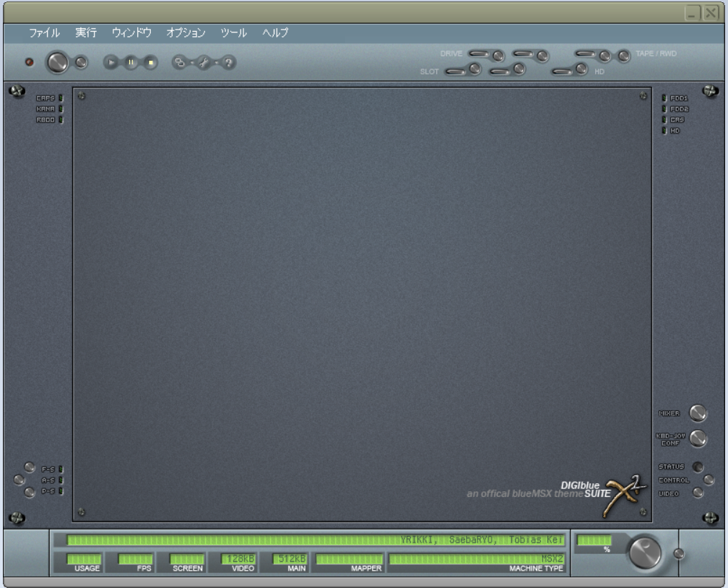The image size is (728, 588).
Task: Click the chain link icon
Action: (180, 62)
